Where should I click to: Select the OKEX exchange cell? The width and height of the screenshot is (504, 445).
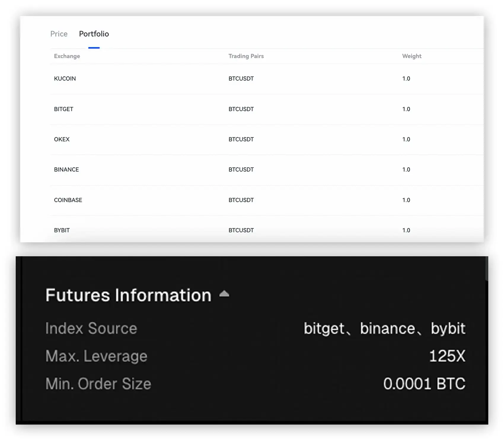(62, 139)
